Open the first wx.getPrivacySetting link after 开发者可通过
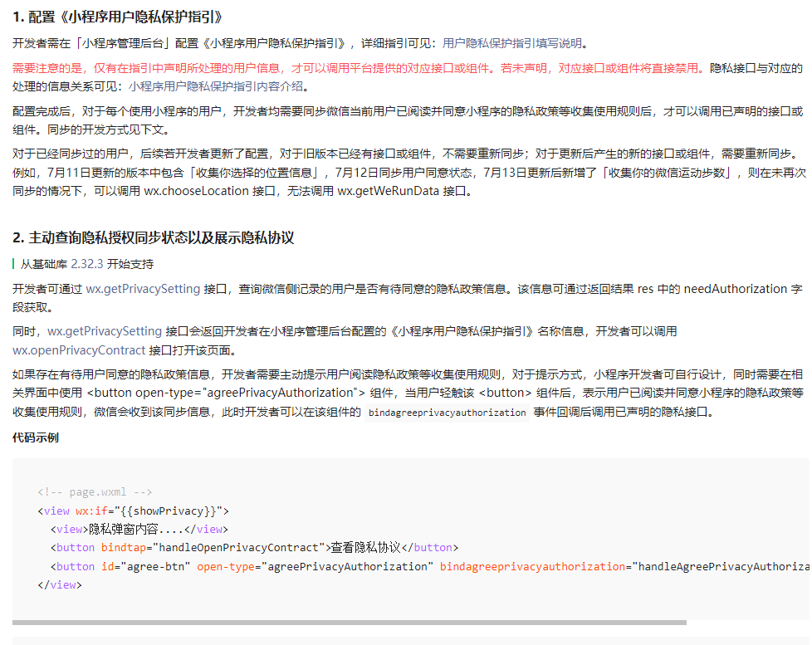Screen dimensions: 812x645 click(143, 289)
